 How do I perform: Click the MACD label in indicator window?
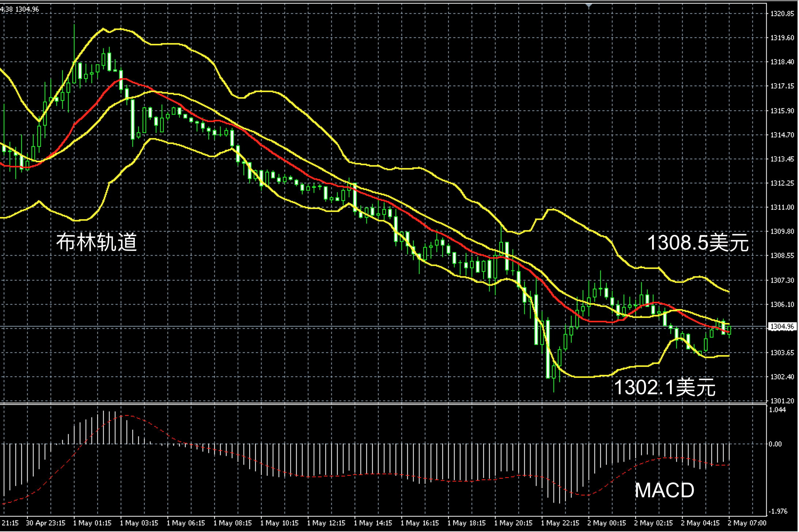click(664, 490)
